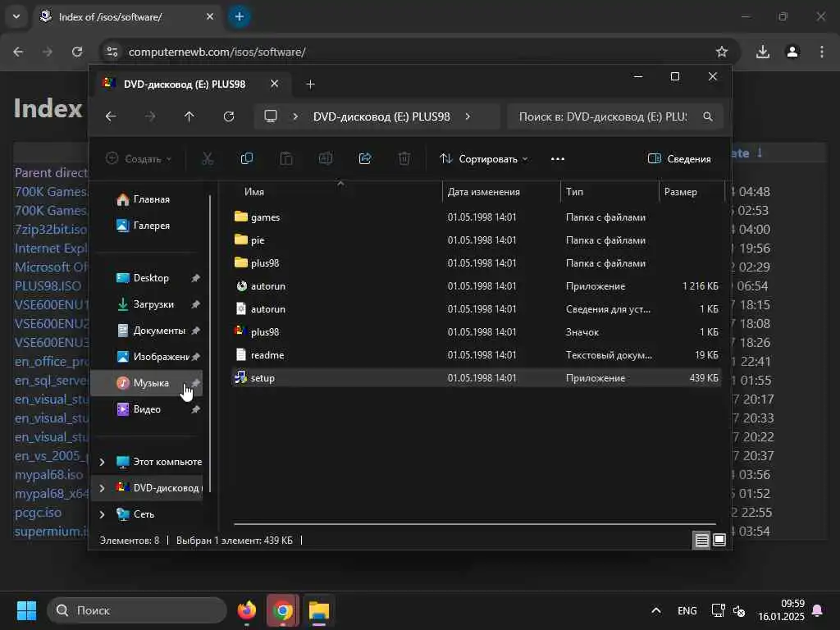Click the Cut scissors icon in Explorer toolbar
Image resolution: width=840 pixels, height=630 pixels.
tap(208, 158)
